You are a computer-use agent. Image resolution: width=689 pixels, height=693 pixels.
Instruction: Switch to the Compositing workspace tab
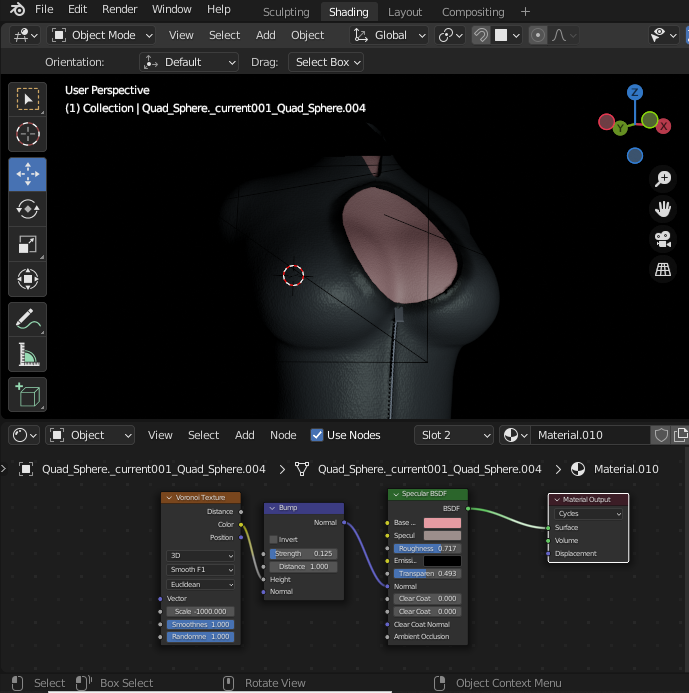point(473,12)
